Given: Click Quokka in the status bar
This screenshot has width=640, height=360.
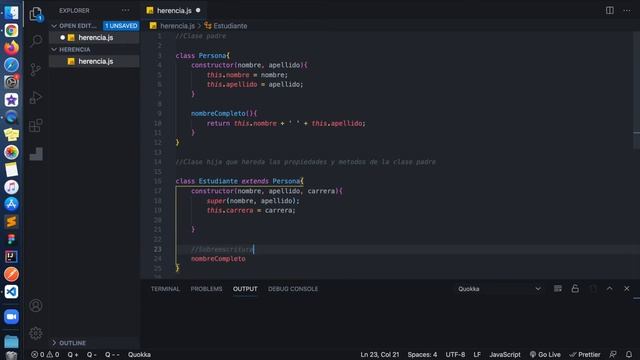Looking at the screenshot, I should (x=139, y=354).
